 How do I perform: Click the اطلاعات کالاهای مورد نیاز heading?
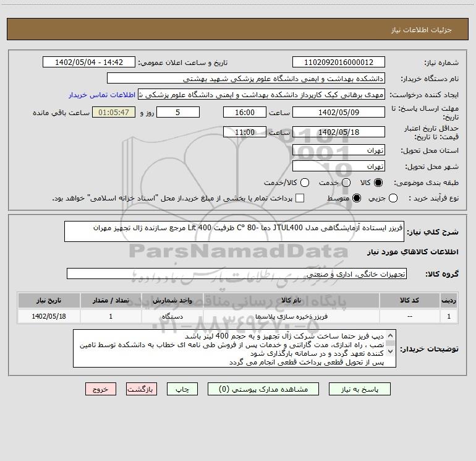coord(412,252)
